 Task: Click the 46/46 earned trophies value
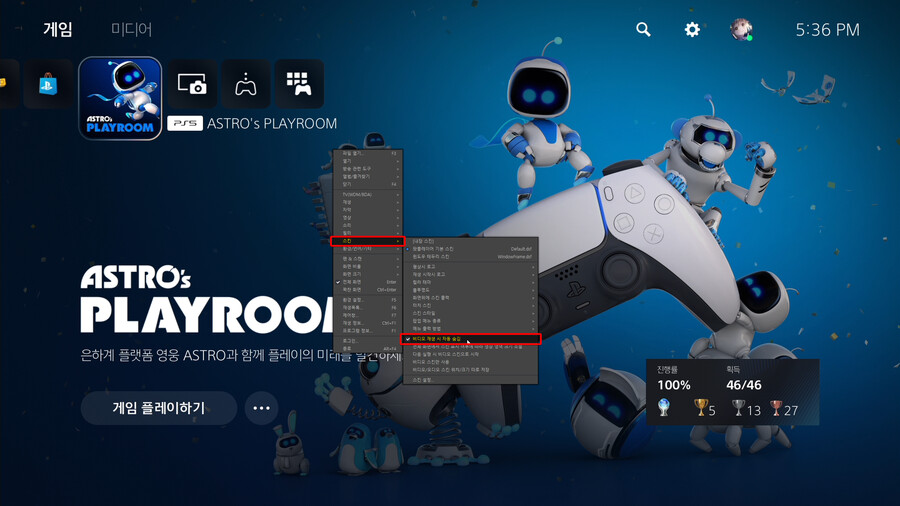click(x=744, y=385)
